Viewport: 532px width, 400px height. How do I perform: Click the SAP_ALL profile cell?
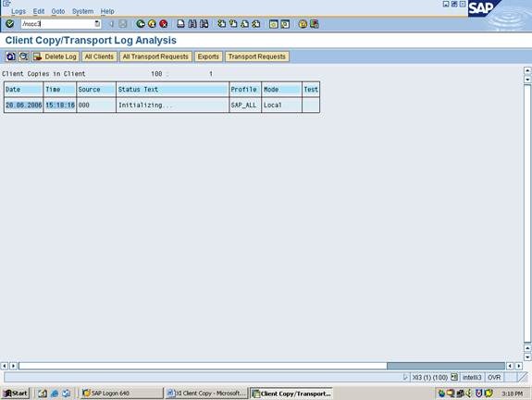pos(245,106)
